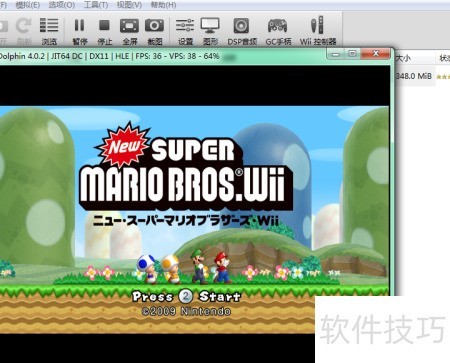The width and height of the screenshot is (450, 363).
Task: Click the Press 2 Start prompt in game
Action: click(x=186, y=296)
